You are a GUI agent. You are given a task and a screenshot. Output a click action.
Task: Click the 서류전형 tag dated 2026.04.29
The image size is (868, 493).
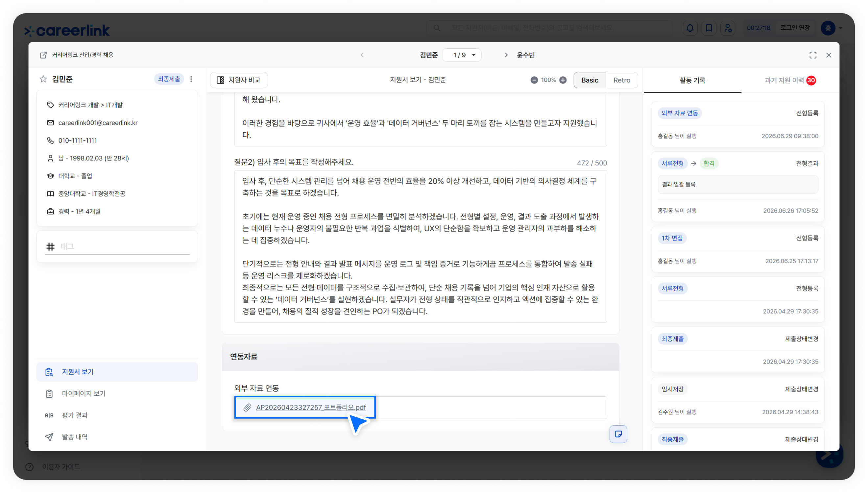point(673,289)
